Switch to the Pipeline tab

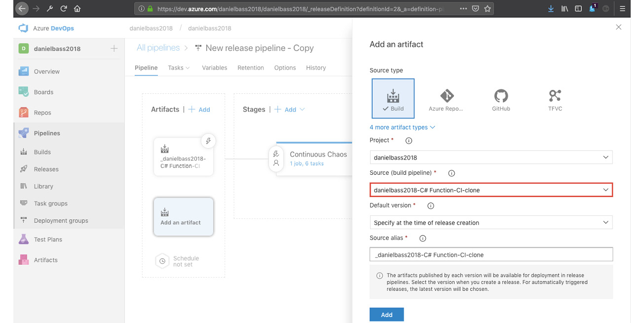point(146,68)
